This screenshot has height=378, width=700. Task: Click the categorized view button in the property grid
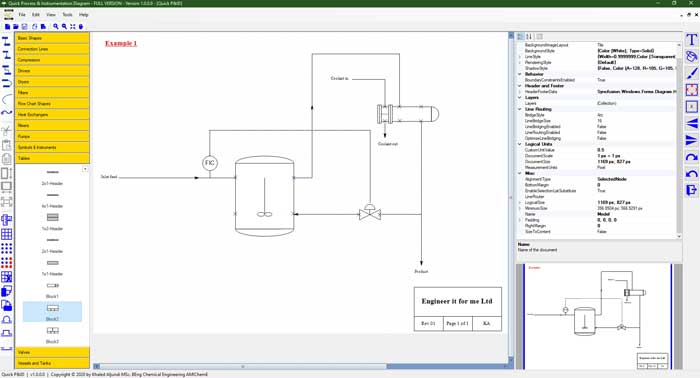coord(521,37)
